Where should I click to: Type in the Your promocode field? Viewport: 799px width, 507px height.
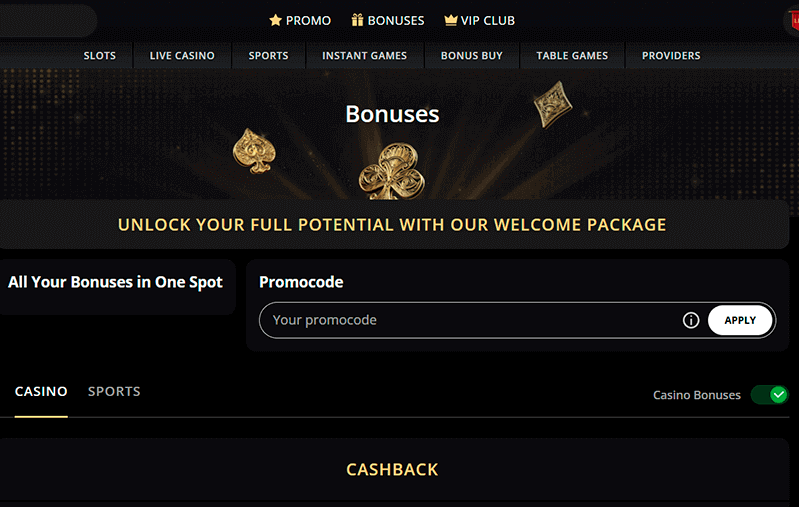pos(470,320)
